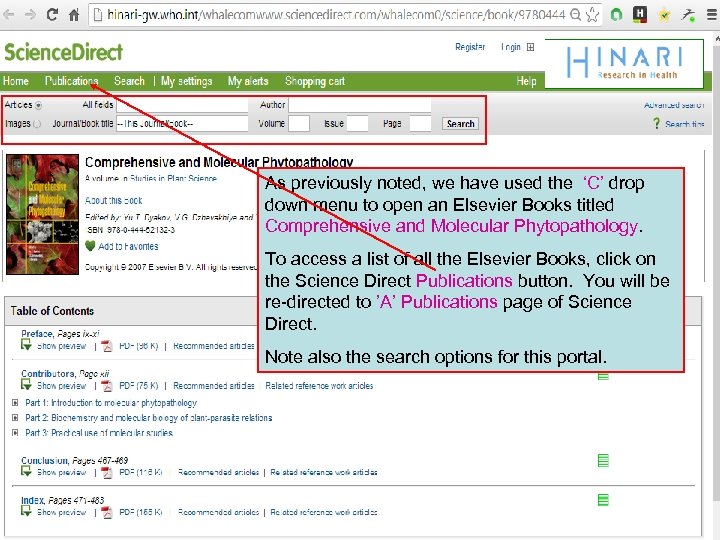Click the Page input field
Viewport: 720px width, 540px height.
tap(420, 124)
